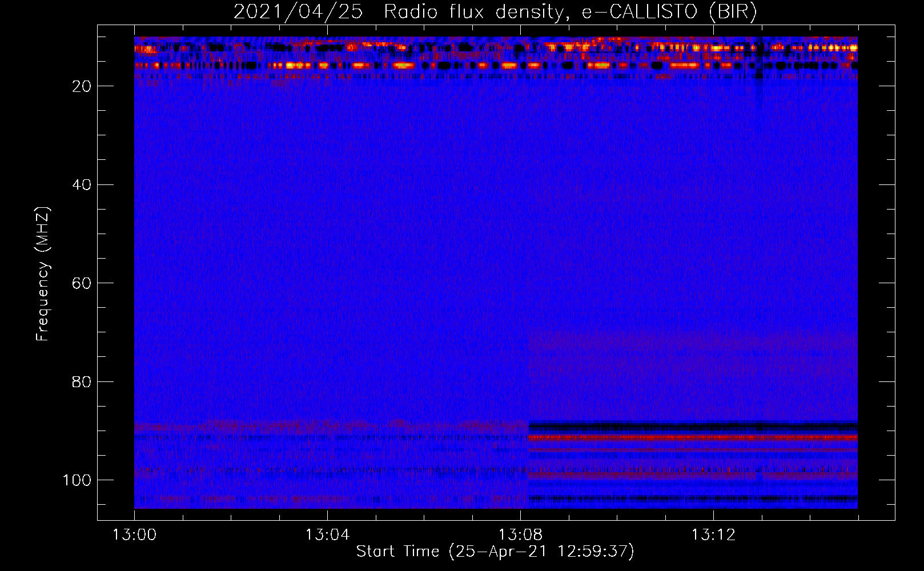Click the 'Start Time (25-Apr-21 12:59:37)' label
The width and height of the screenshot is (924, 571).
[495, 552]
